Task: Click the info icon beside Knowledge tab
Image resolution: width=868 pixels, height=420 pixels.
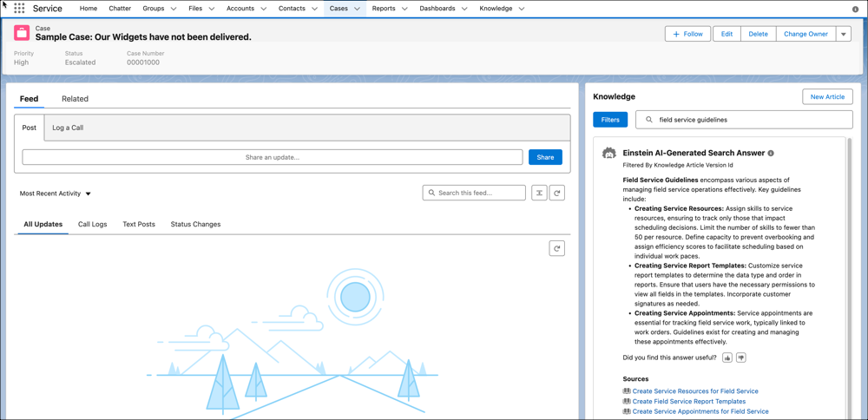Action: (x=855, y=10)
